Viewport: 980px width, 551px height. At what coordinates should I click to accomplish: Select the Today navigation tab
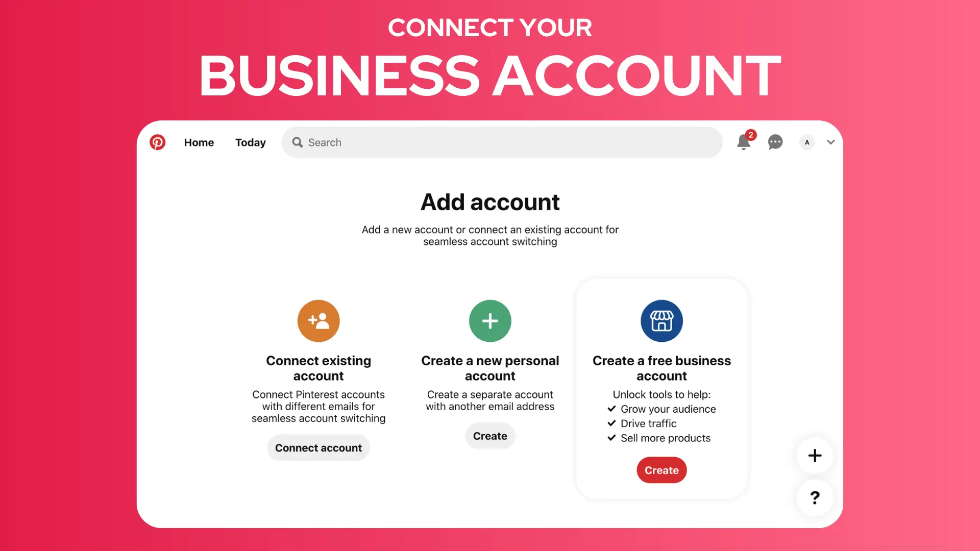(251, 142)
